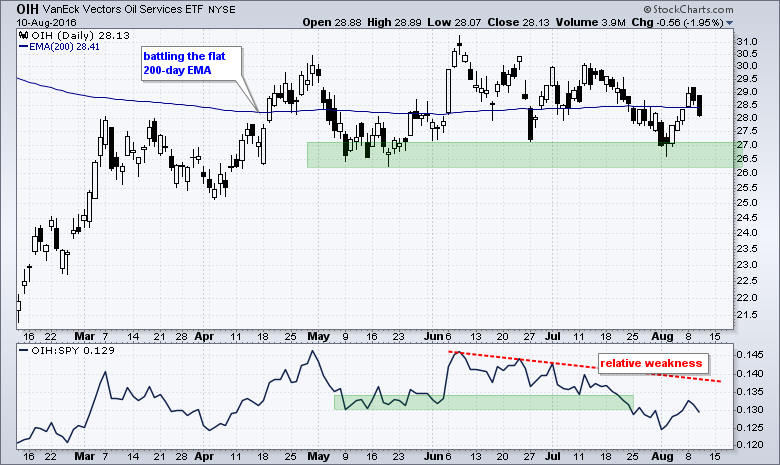The width and height of the screenshot is (780, 465).
Task: Click the 27.0 price axis label
Action: 747,145
